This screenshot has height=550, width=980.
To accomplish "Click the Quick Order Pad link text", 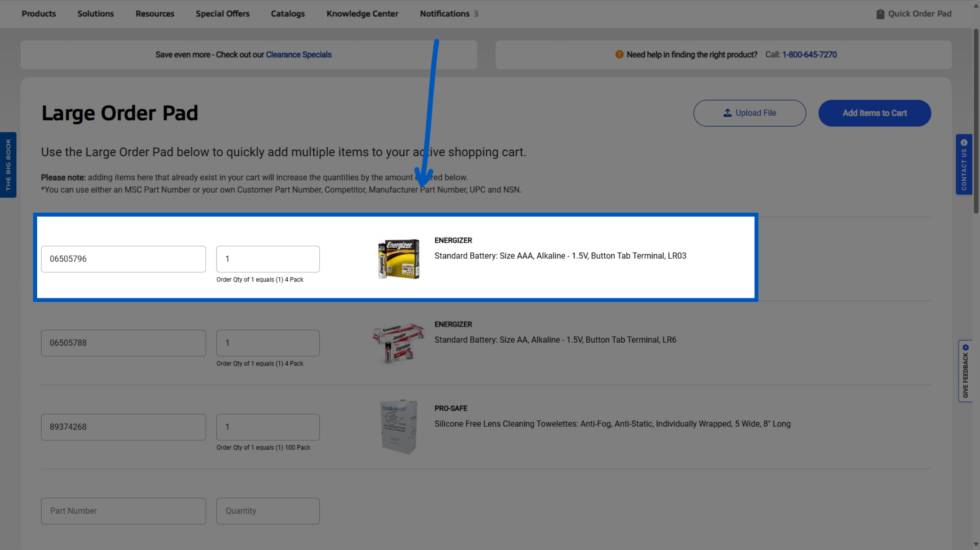I will 920,13.
